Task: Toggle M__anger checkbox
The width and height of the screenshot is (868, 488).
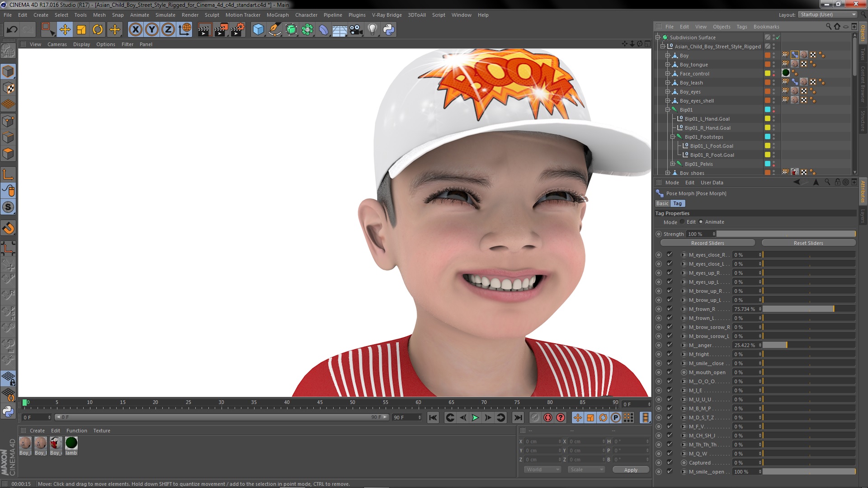Action: [670, 345]
